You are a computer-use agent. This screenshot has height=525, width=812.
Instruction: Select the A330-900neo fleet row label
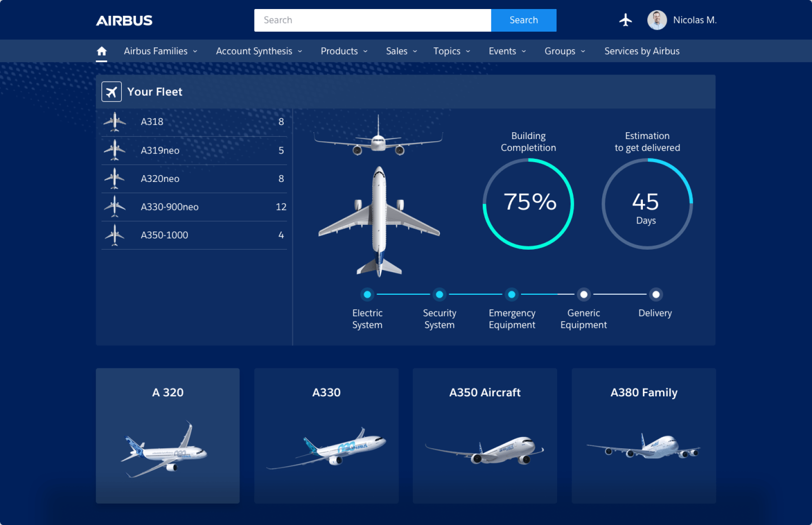(170, 207)
